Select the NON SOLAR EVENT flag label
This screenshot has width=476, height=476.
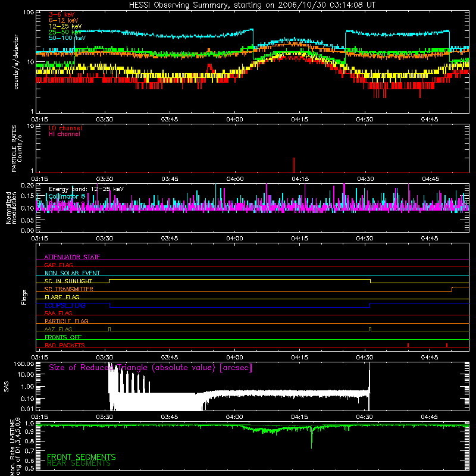(72, 273)
